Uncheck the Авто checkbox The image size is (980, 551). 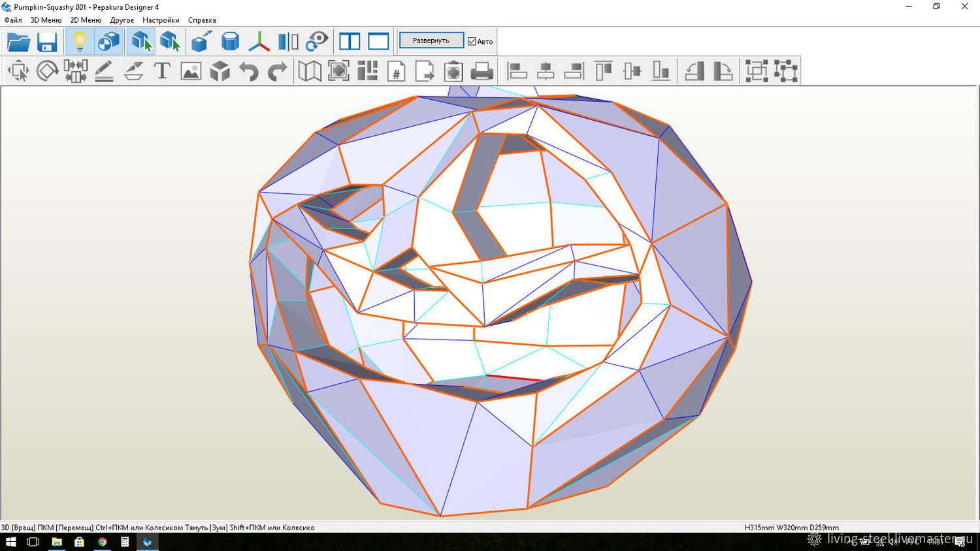click(472, 41)
